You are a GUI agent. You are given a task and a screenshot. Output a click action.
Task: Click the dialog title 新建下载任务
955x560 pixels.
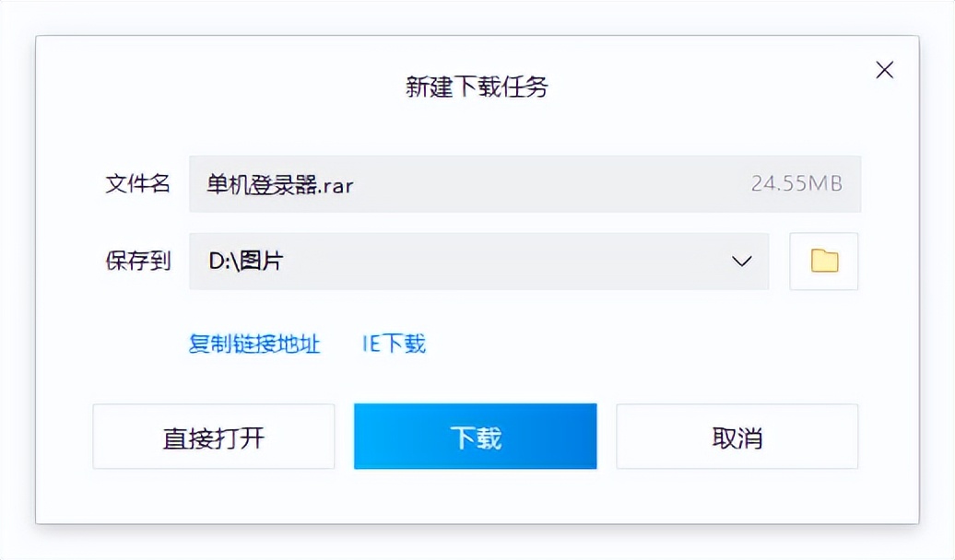(x=477, y=87)
